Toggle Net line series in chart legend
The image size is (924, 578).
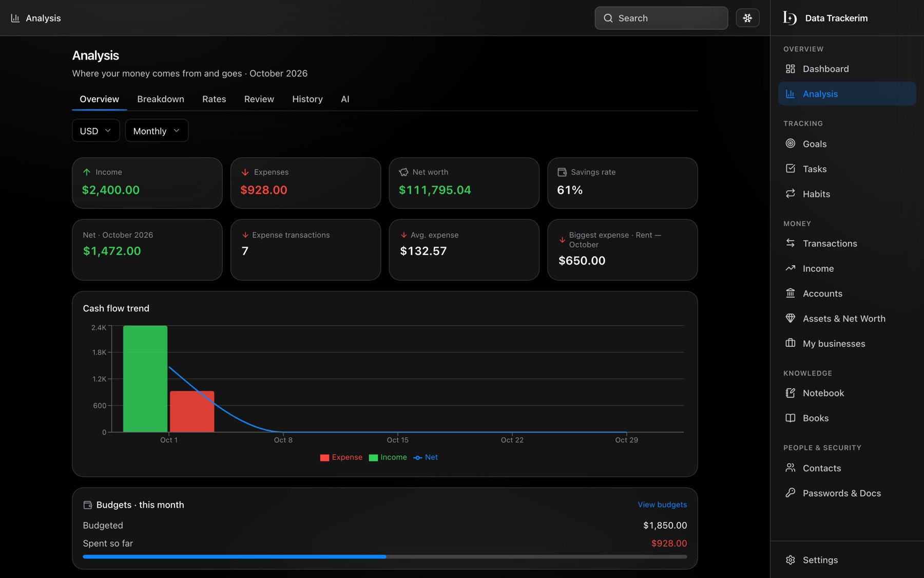coord(426,457)
